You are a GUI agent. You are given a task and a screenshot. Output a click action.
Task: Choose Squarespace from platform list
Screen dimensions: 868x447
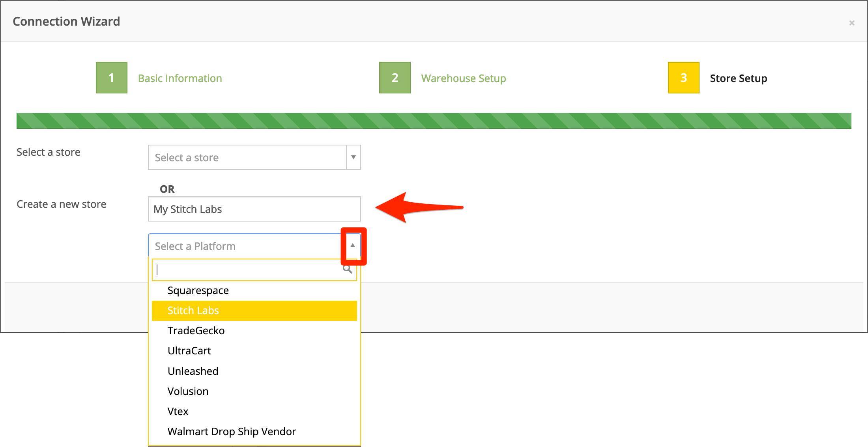254,291
